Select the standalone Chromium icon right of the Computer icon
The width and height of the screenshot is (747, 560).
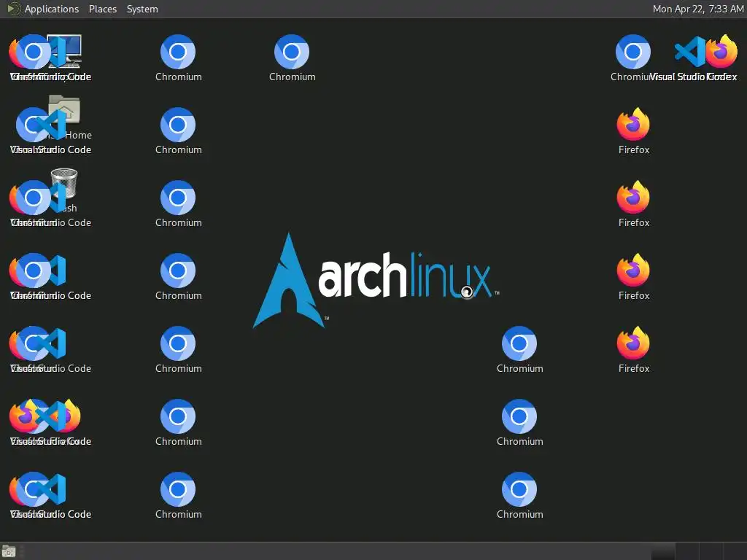tap(178, 52)
